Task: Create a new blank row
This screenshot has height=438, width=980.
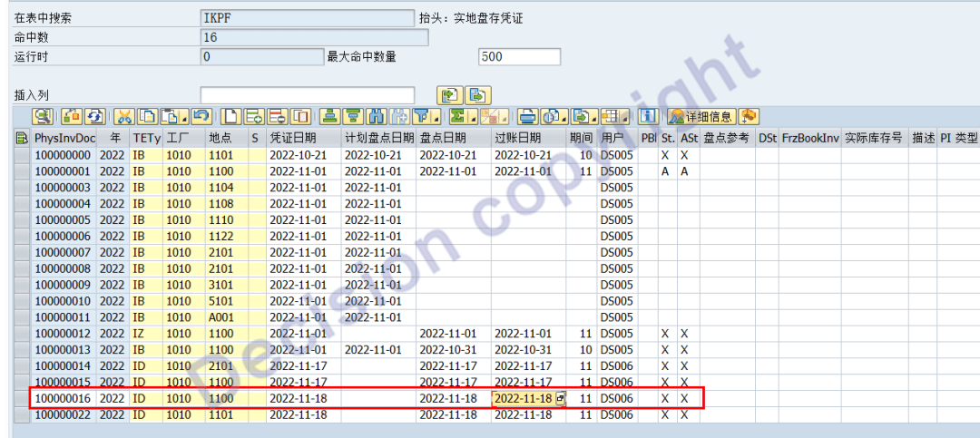Action: point(230,116)
